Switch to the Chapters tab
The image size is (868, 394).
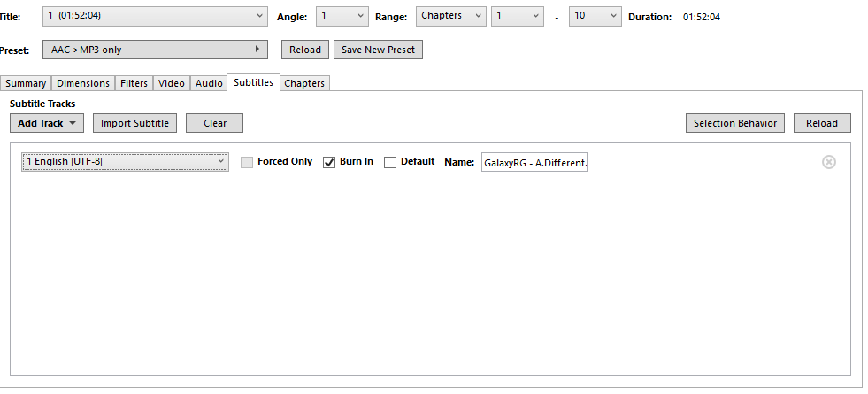click(304, 83)
